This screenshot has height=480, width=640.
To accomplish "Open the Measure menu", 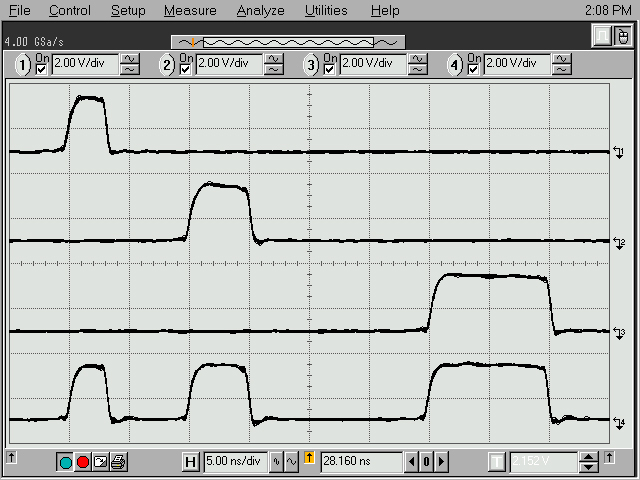I will click(190, 11).
